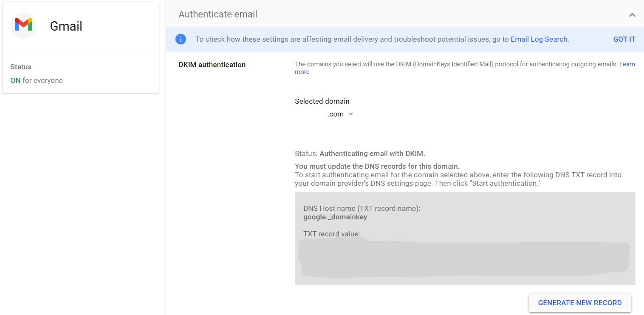Click Learn more about DKIM

[627, 64]
